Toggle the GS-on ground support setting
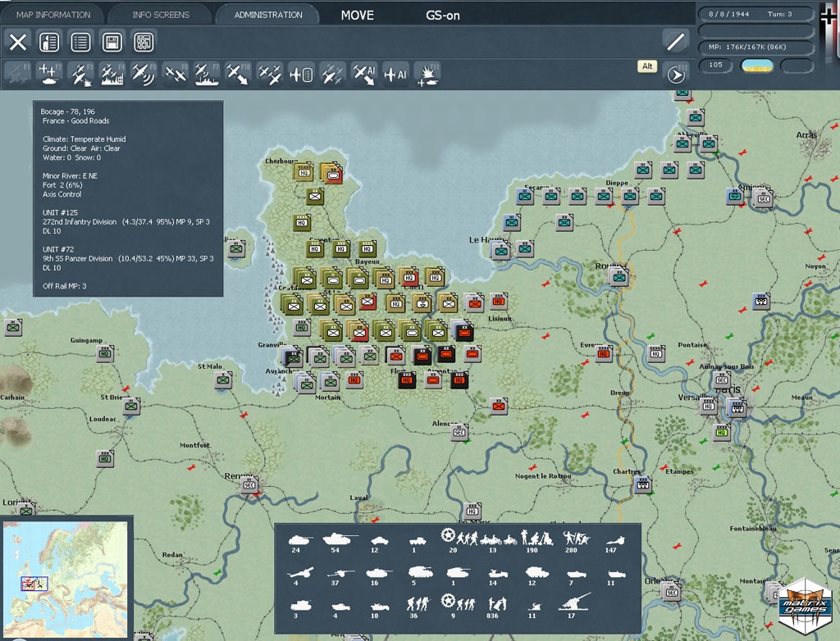This screenshot has width=840, height=641. 442,15
